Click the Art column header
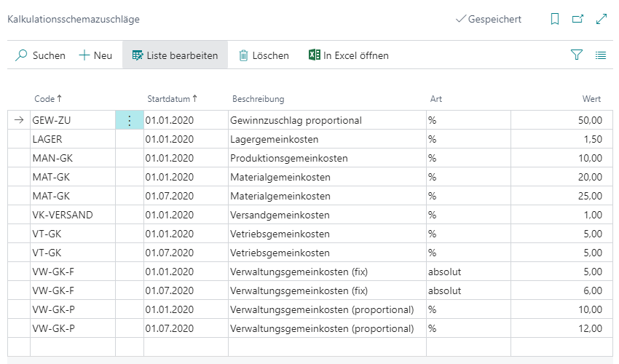 tap(435, 99)
